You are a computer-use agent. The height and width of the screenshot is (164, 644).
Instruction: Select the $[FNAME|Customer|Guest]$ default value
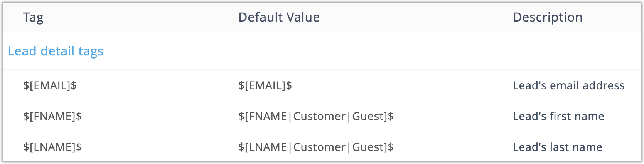[x=316, y=116]
